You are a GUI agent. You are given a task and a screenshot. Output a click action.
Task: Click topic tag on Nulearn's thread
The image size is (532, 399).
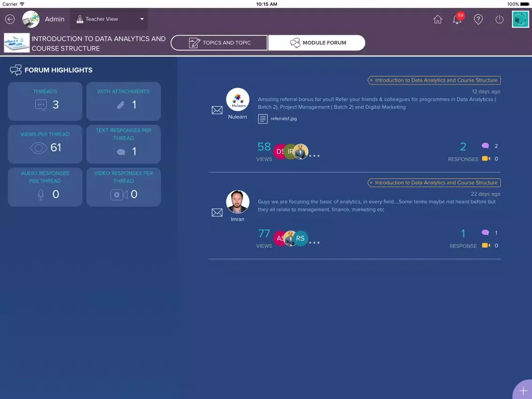pos(434,80)
